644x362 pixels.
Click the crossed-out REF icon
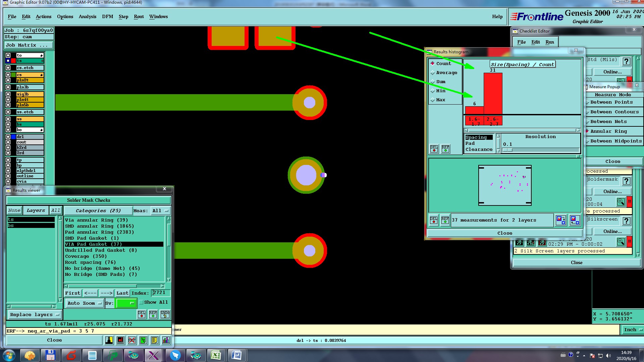[x=131, y=340]
